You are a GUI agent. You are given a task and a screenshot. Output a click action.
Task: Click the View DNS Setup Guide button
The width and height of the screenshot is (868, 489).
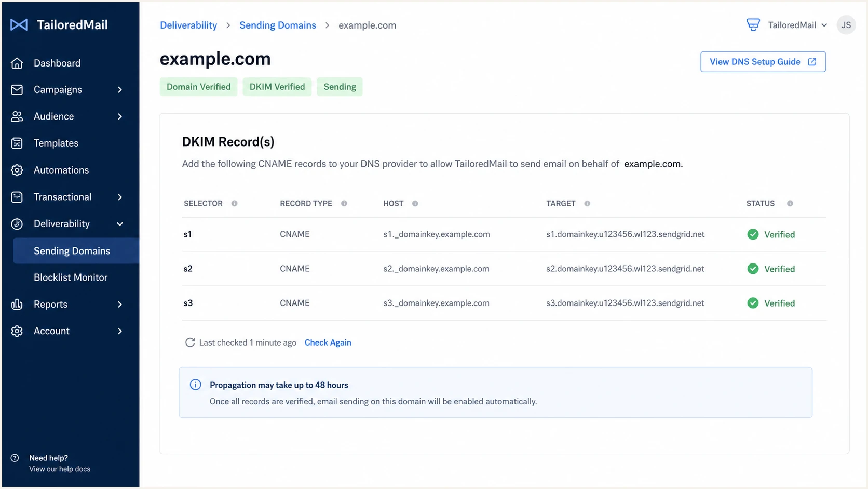(x=763, y=62)
